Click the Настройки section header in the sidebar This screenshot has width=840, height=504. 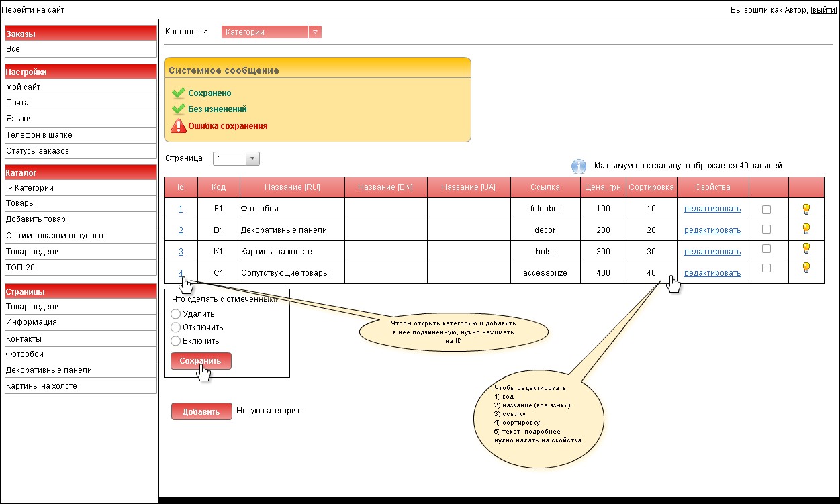[81, 72]
